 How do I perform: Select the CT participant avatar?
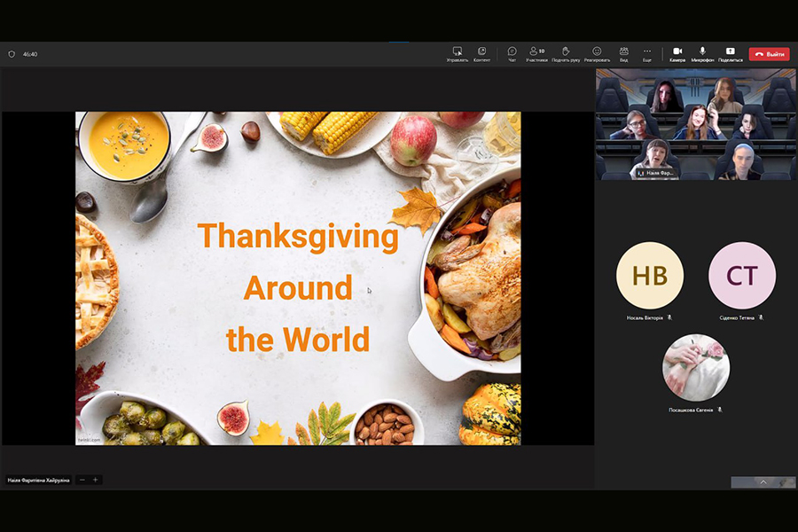point(741,276)
